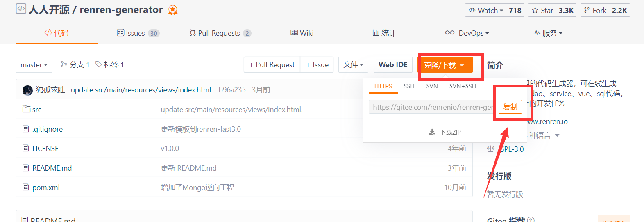This screenshot has width=644, height=222.
Task: Click the repository code icon beside 人人开源
Action: (21, 9)
